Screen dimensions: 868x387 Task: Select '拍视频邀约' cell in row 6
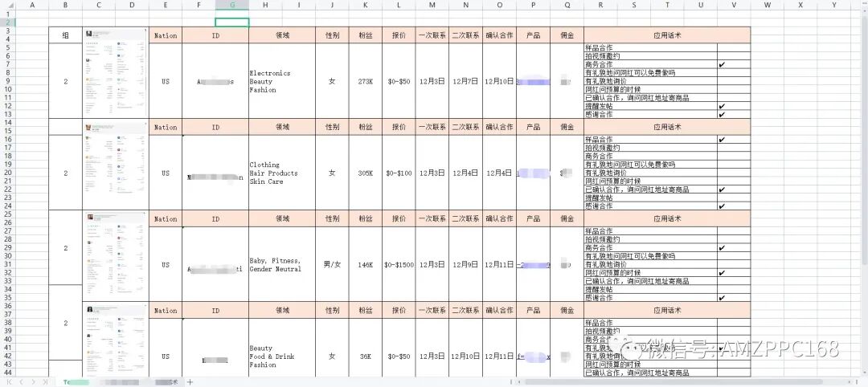coord(650,56)
